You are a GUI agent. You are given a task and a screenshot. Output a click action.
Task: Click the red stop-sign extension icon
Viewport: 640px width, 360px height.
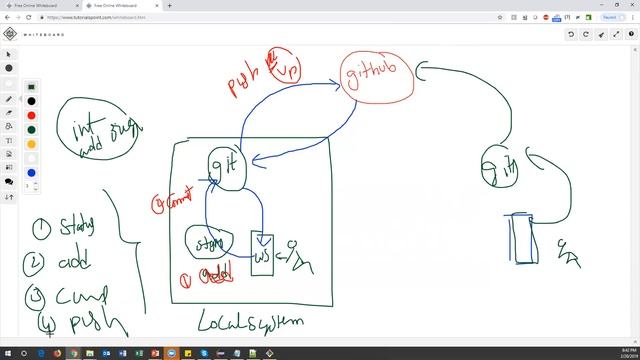(x=546, y=18)
